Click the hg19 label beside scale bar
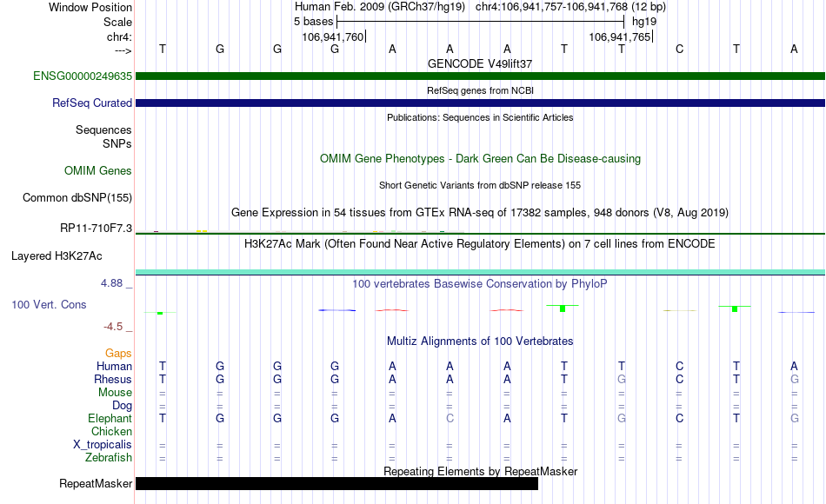826x504 pixels. 644,22
